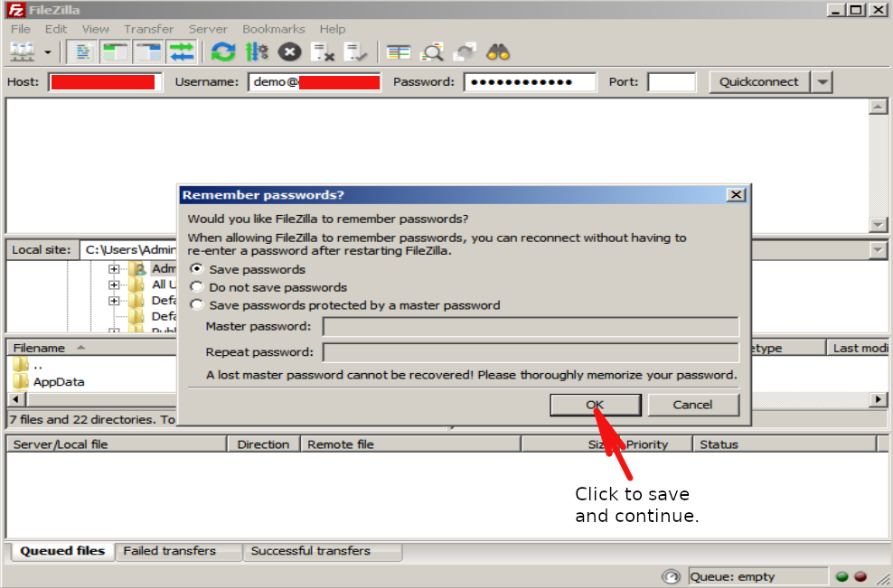Click the process queue toolbar icon
Screen dimensions: 893x588
[x=257, y=52]
